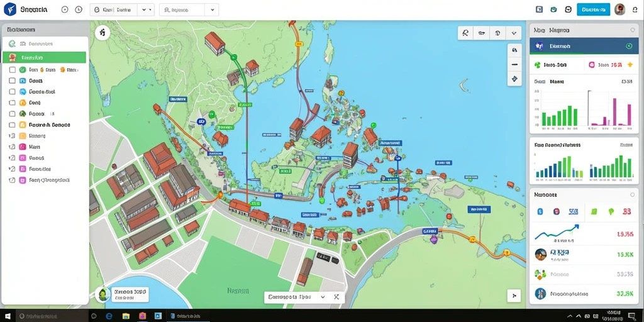Image resolution: width=644 pixels, height=322 pixels.
Task: Open the first dropdown arrow in top bar
Action: [144, 9]
